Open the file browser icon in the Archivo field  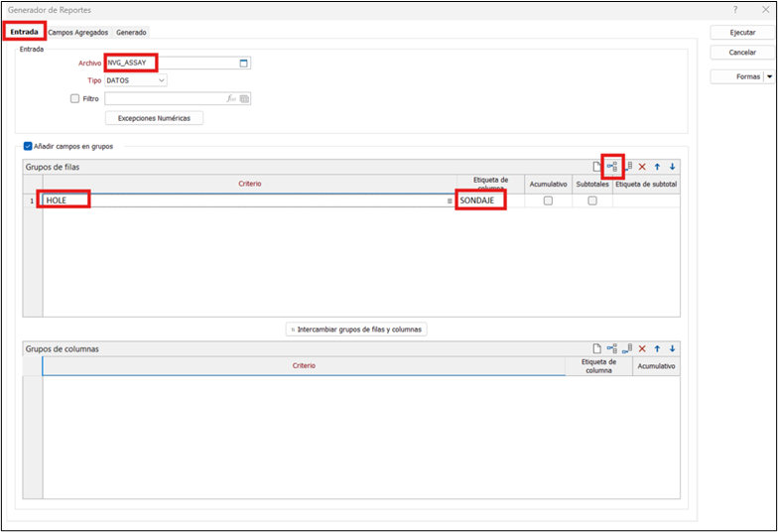tap(244, 64)
